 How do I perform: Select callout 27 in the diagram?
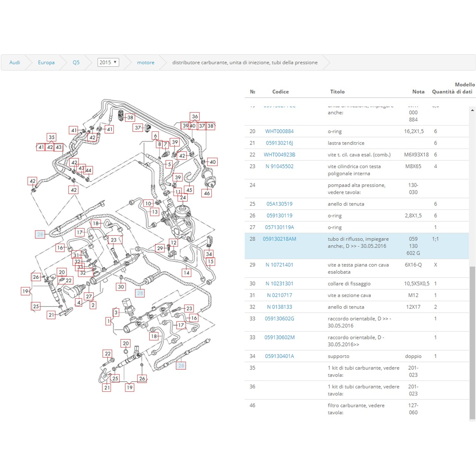coord(89,296)
